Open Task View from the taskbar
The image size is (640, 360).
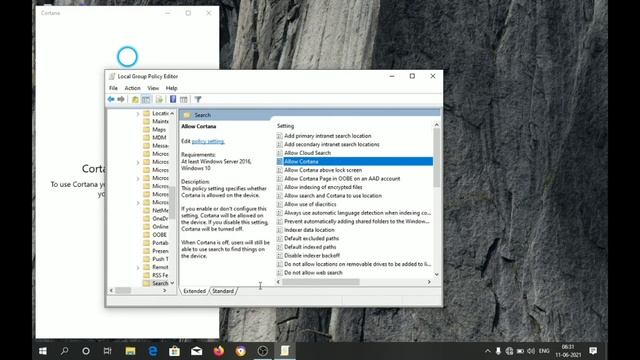[108, 351]
